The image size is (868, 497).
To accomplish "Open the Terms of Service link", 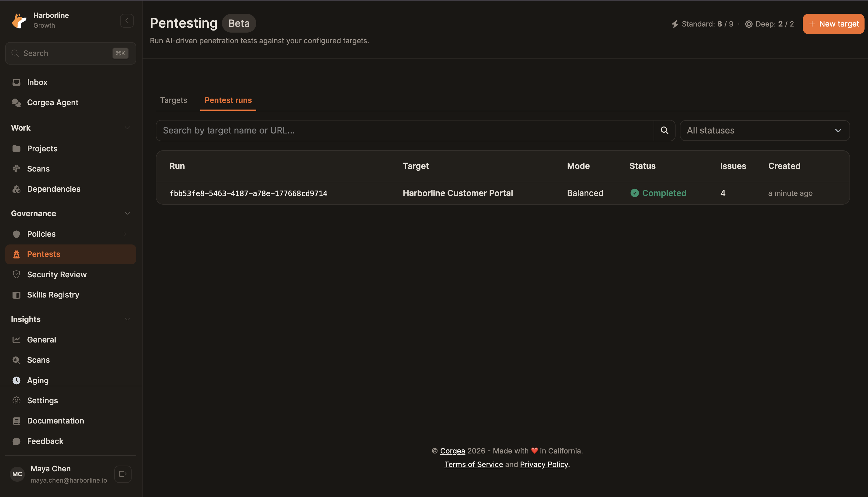I will pos(474,465).
